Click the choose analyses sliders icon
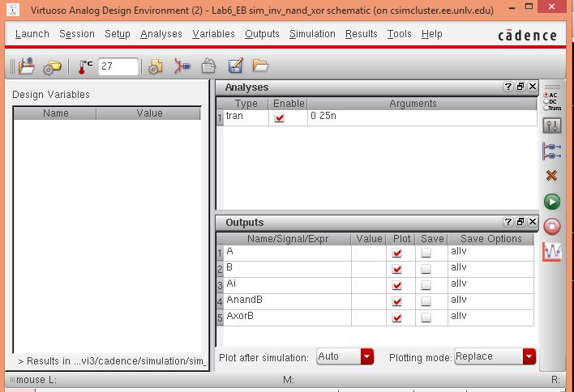The width and height of the screenshot is (574, 392). click(x=551, y=126)
